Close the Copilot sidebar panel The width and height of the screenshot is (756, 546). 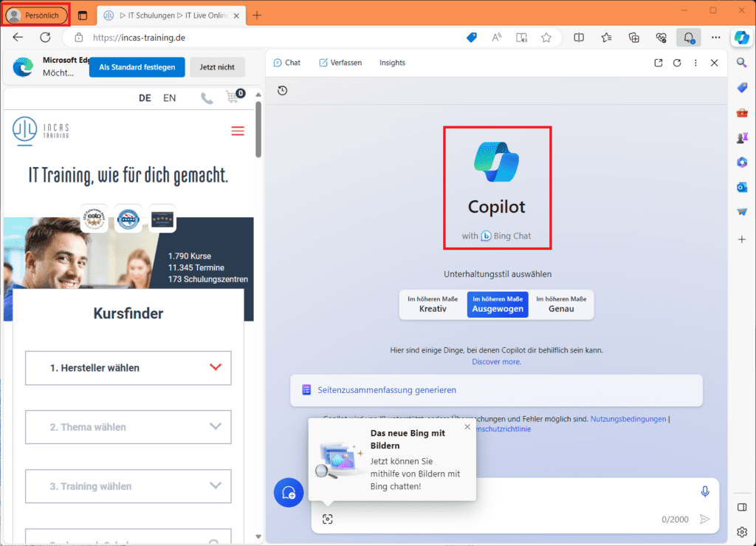[715, 63]
